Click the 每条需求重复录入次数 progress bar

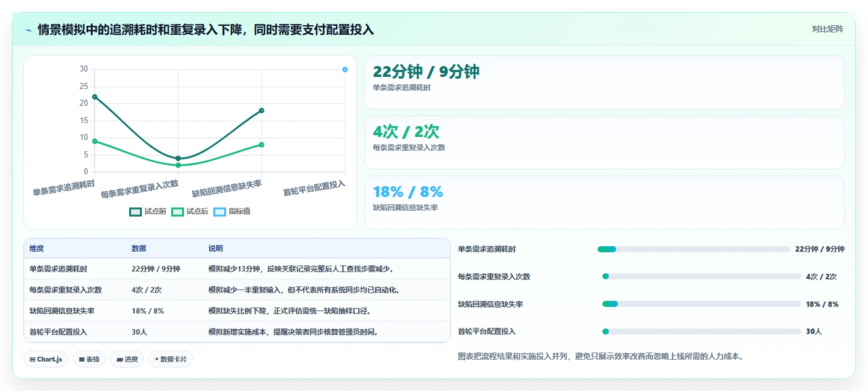tap(701, 276)
